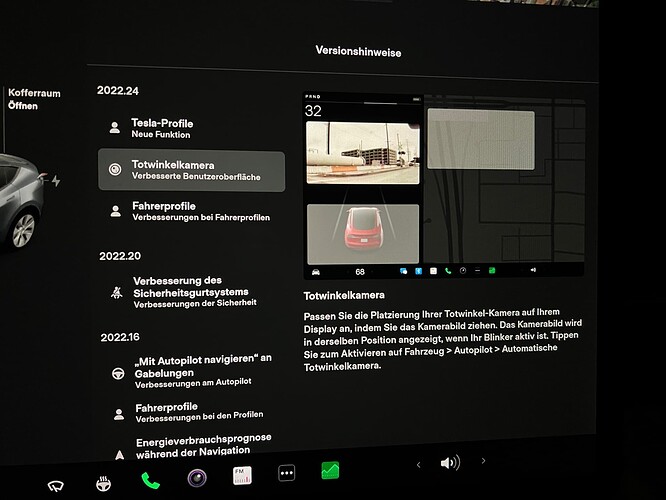The height and width of the screenshot is (500, 666).
Task: Tap the heated steering wheel icon
Action: click(x=103, y=483)
